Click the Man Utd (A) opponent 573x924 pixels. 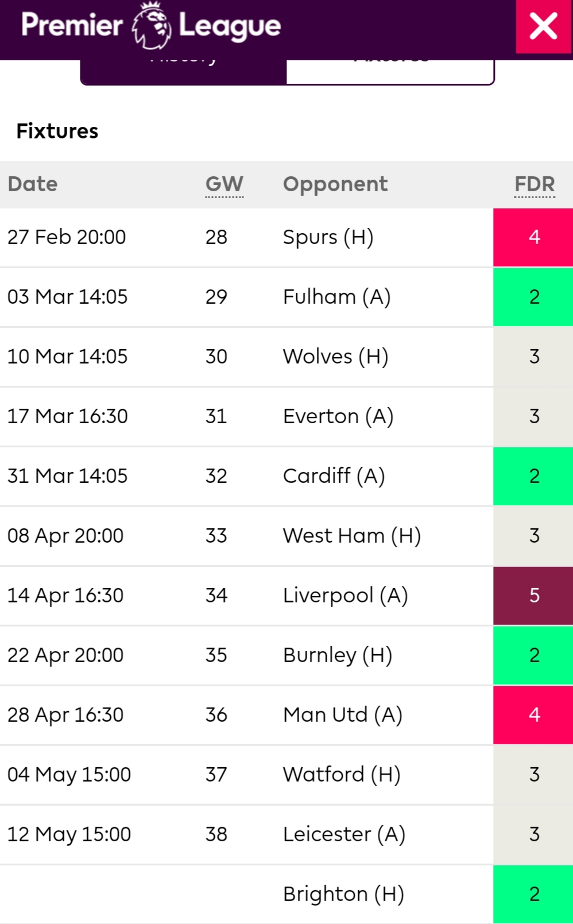(x=343, y=715)
